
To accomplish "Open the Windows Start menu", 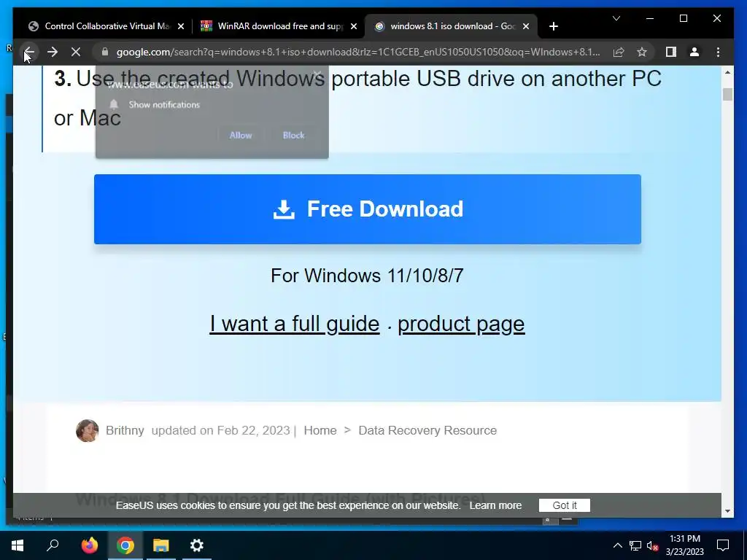I will 18,545.
